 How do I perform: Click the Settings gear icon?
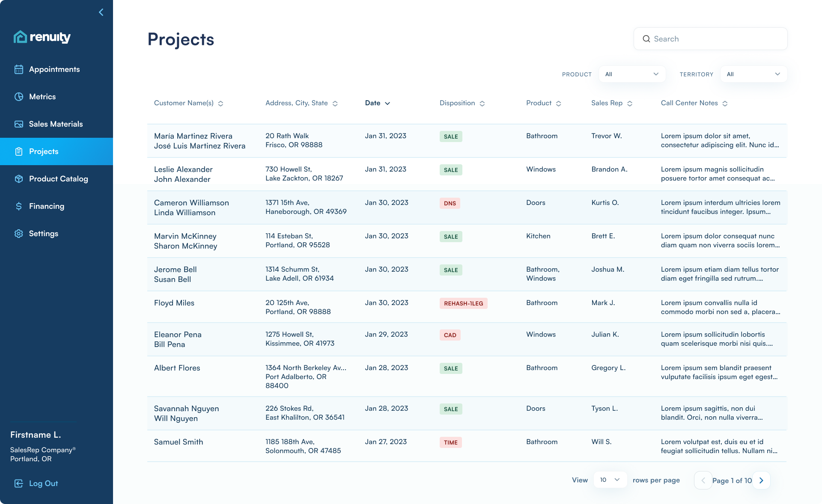tap(19, 234)
